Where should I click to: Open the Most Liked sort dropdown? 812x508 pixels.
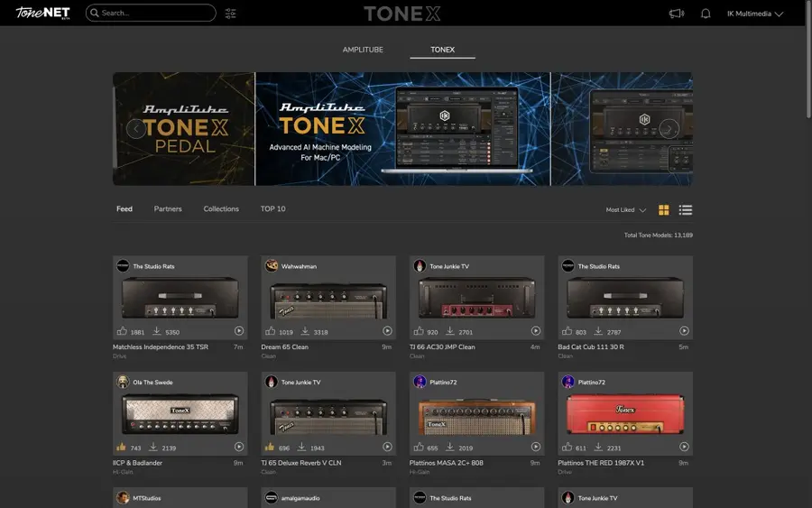tap(625, 209)
